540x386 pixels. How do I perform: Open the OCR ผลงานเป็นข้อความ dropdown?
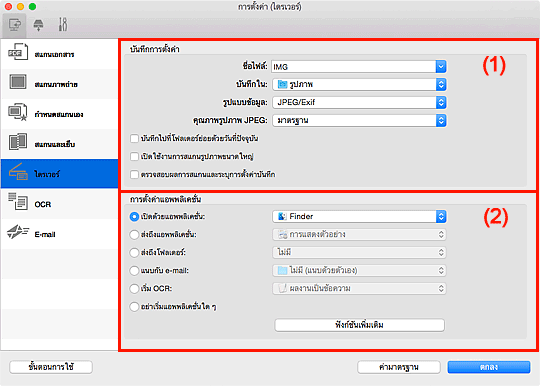pyautogui.click(x=359, y=288)
